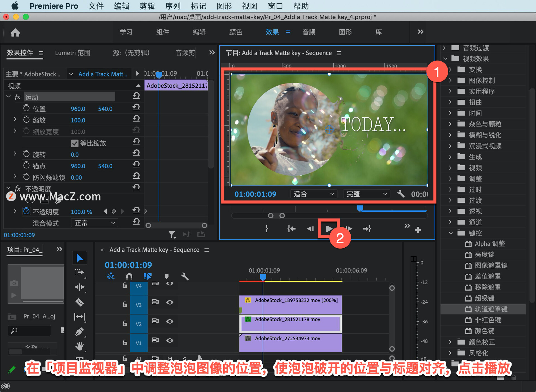The width and height of the screenshot is (536, 392).
Task: Select the Track Matte Key effect
Action: click(491, 309)
